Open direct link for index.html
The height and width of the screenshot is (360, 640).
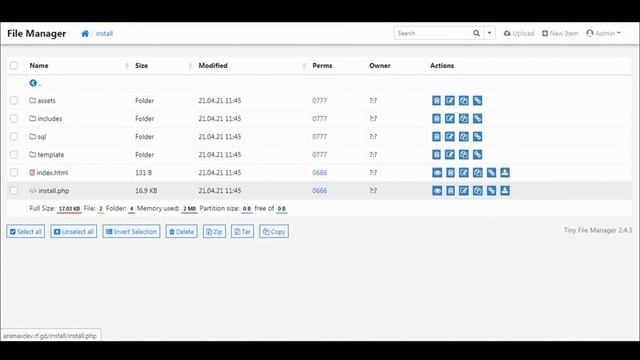click(x=491, y=173)
